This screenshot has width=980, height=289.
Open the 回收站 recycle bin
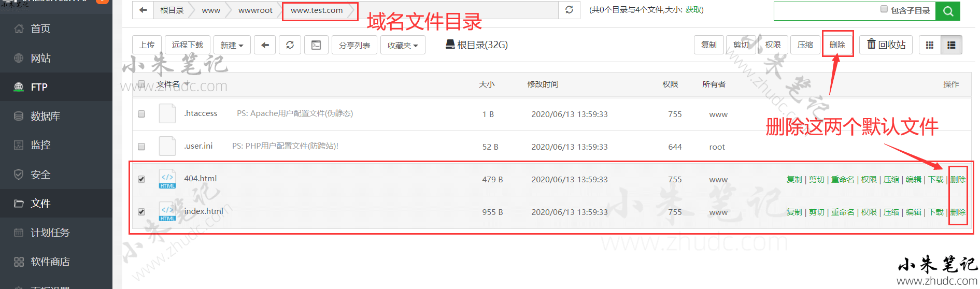886,45
